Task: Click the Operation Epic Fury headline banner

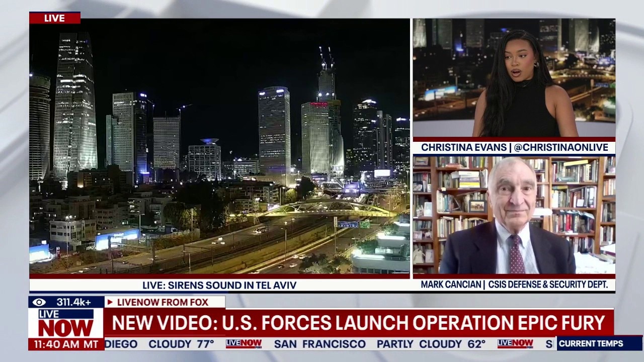Action: click(358, 323)
